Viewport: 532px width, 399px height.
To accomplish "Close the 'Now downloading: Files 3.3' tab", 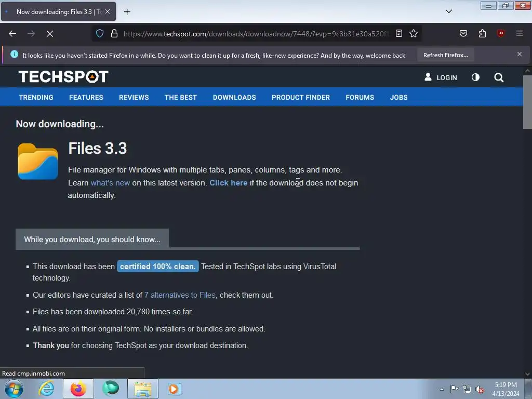I will [x=108, y=11].
